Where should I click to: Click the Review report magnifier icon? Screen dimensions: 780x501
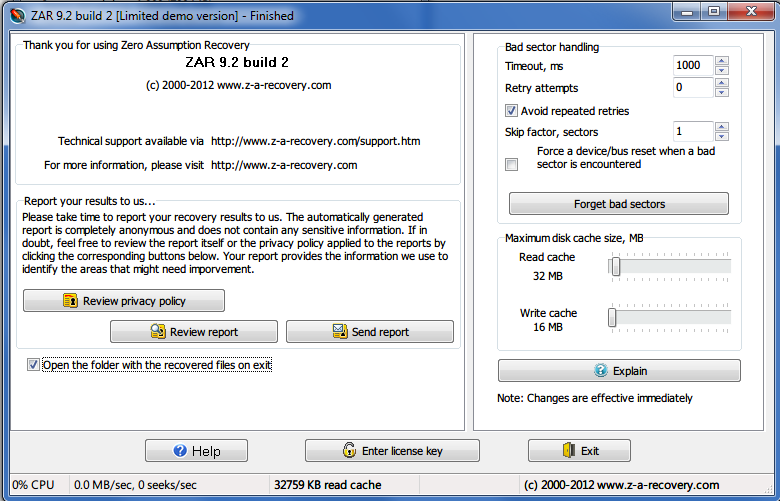click(x=157, y=332)
